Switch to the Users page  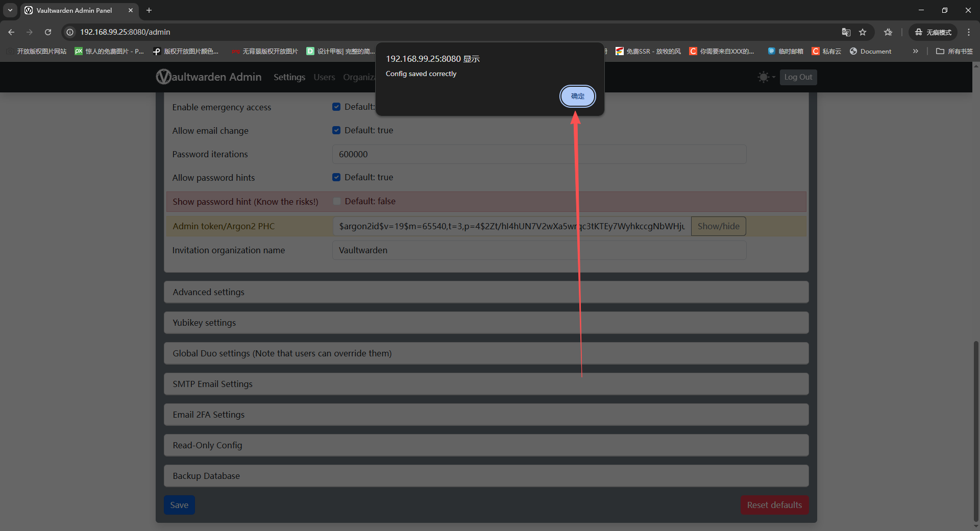pyautogui.click(x=324, y=77)
